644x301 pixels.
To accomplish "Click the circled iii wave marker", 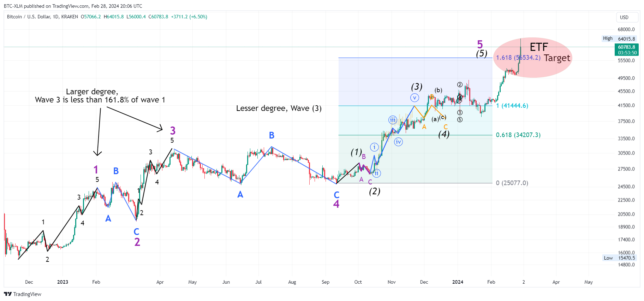I will click(393, 120).
